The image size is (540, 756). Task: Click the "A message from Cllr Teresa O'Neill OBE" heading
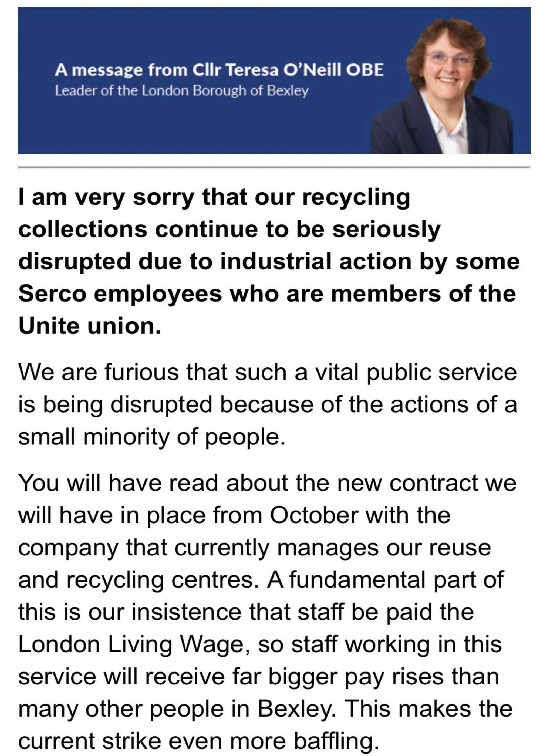(219, 70)
